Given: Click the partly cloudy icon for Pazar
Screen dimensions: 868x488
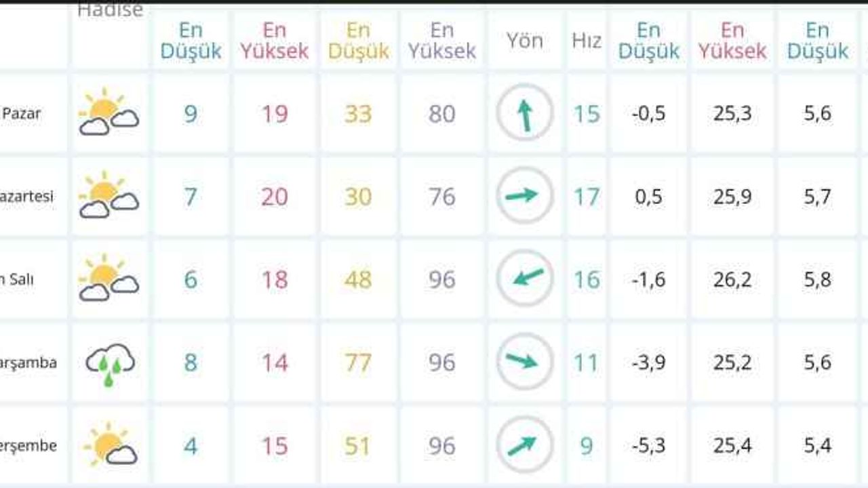Looking at the screenshot, I should coord(109,113).
